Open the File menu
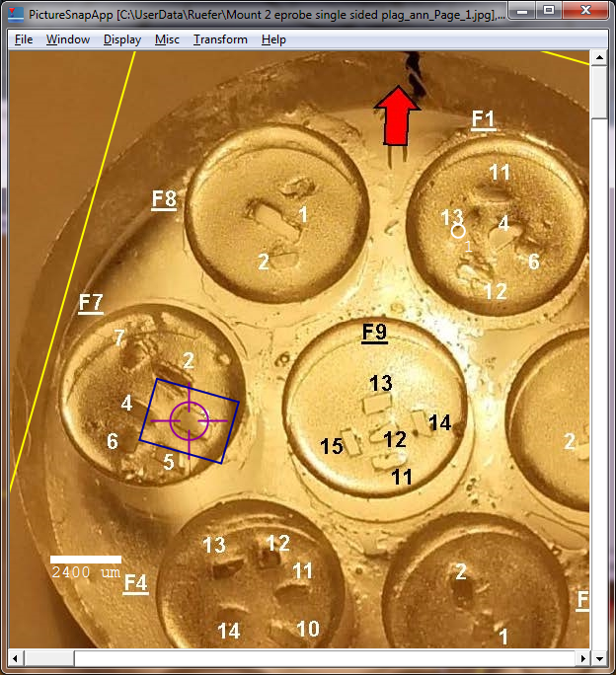 pyautogui.click(x=24, y=39)
